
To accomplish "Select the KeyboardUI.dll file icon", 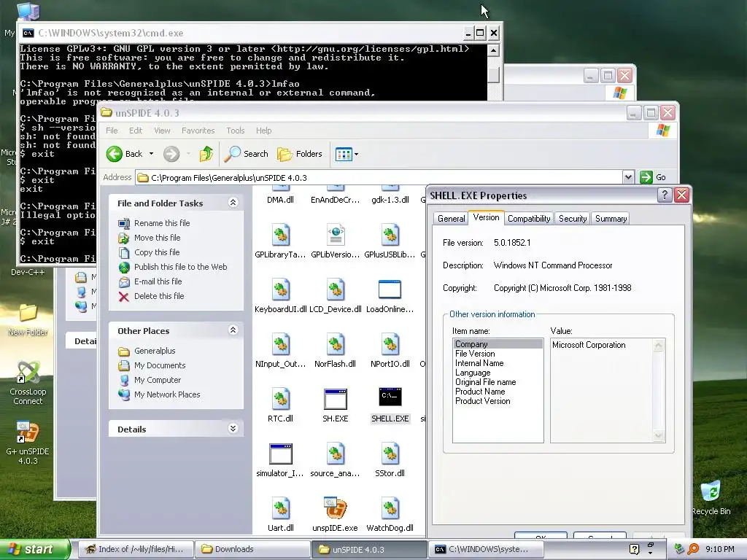I will [281, 289].
